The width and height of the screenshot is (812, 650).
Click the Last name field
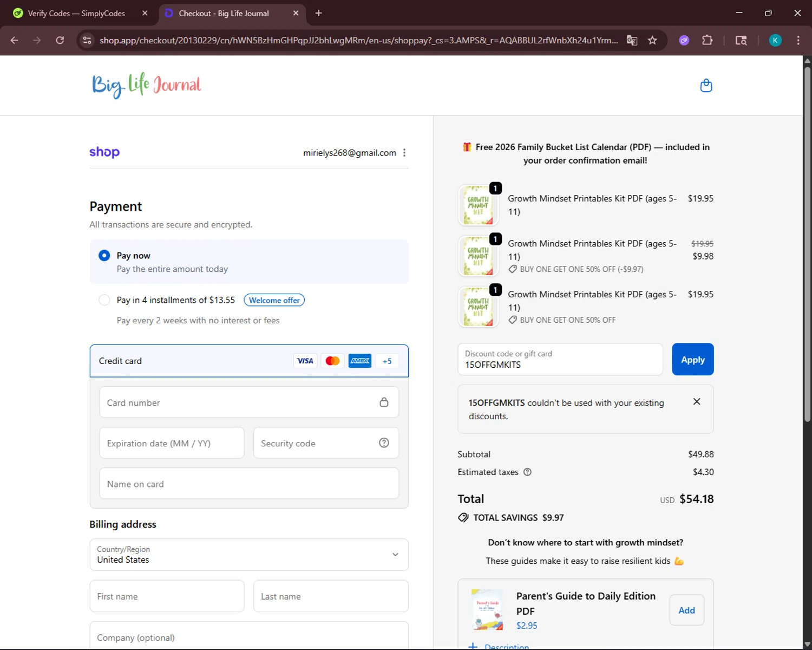(331, 596)
